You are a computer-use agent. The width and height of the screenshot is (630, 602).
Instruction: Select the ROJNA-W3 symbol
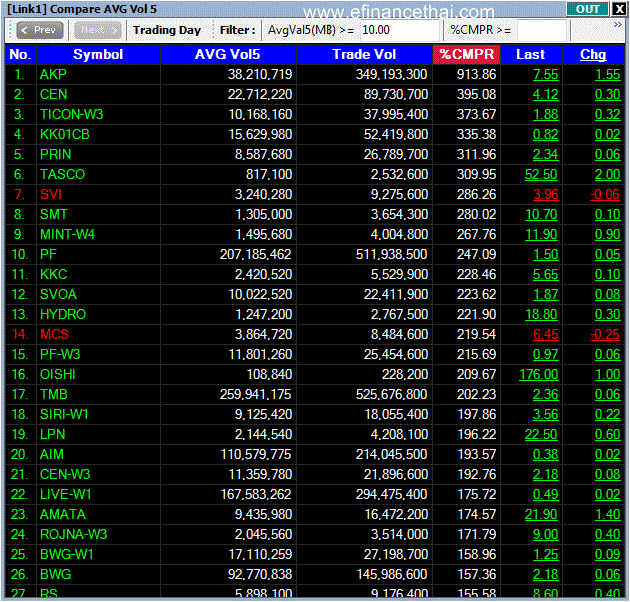[x=74, y=534]
